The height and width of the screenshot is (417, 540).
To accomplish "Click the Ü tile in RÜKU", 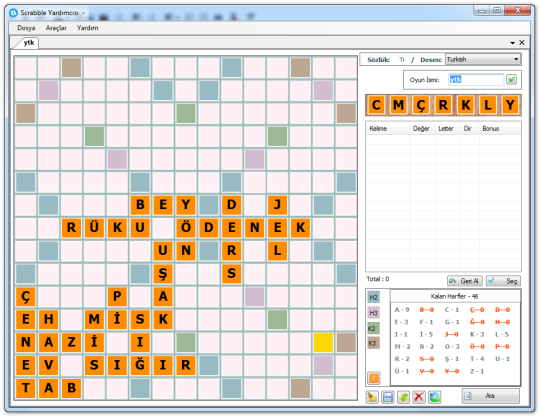I will click(94, 227).
